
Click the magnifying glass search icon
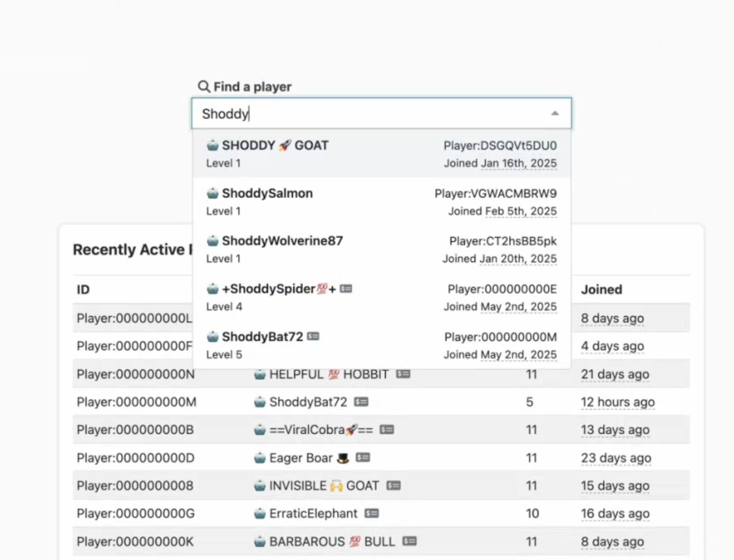point(204,86)
